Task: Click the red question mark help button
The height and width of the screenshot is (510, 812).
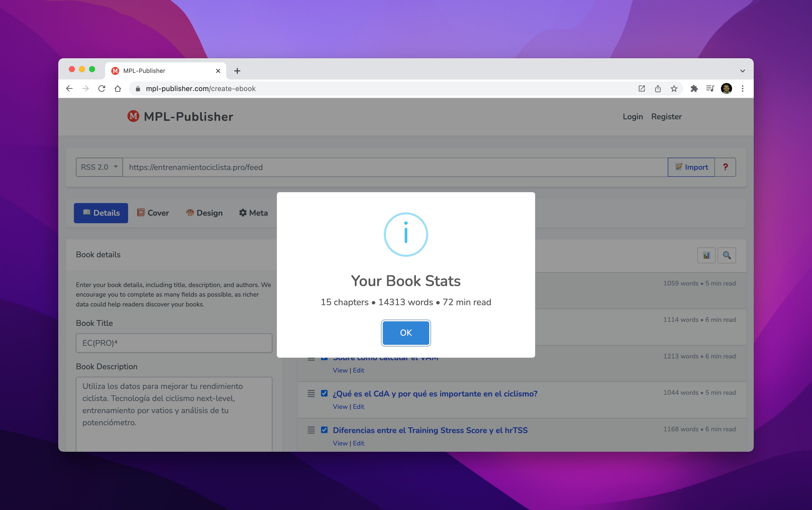Action: (x=725, y=167)
